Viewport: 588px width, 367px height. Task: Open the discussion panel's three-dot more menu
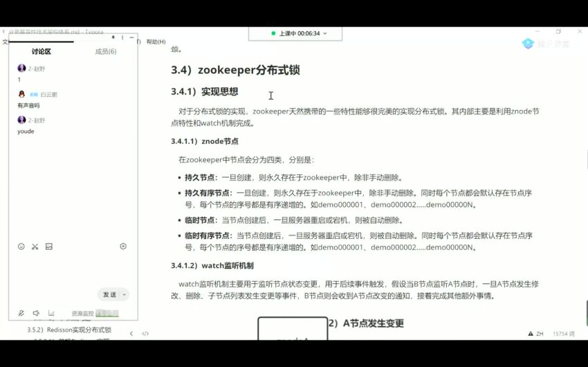122,37
